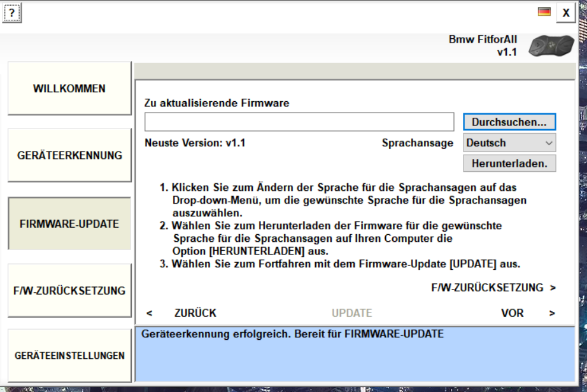Click the arrow after F/W-ZURÜCKSETZUNG link
Image resolution: width=587 pixels, height=392 pixels.
tap(553, 288)
